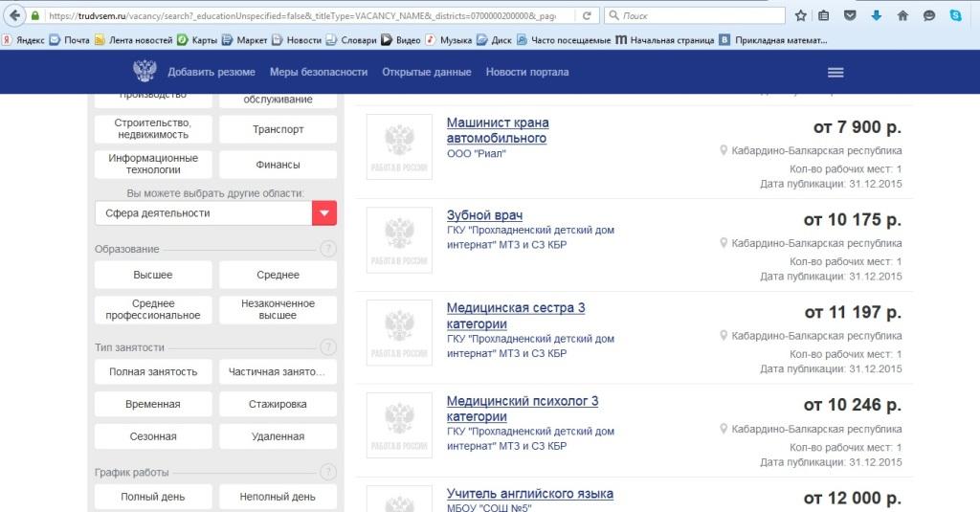Toggle the Финансы filter

(x=278, y=165)
